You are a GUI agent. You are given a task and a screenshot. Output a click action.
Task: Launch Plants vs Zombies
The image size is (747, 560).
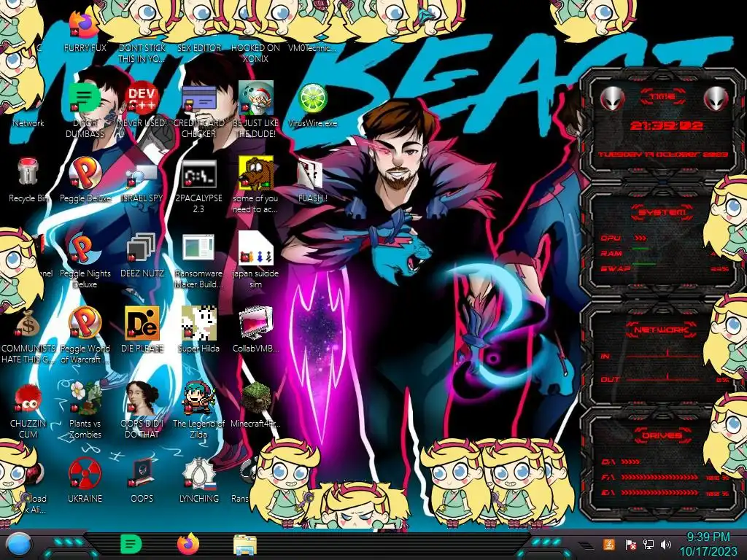click(x=85, y=398)
